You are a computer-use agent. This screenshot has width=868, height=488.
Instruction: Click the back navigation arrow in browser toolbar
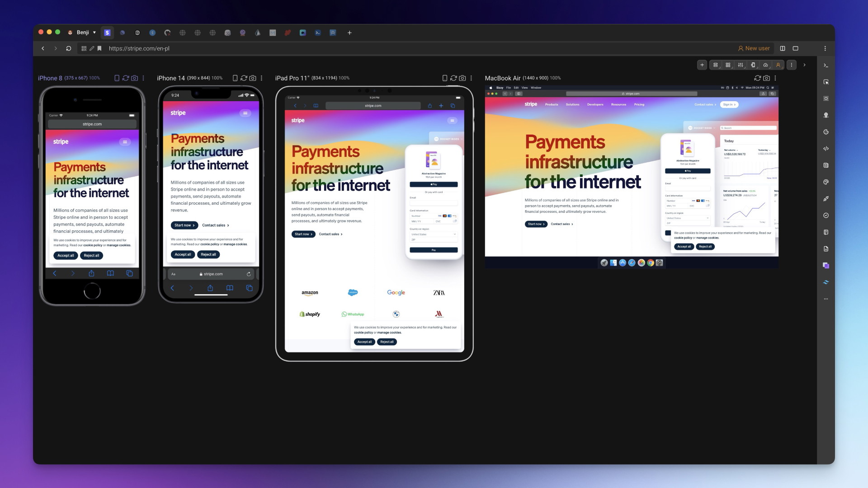[42, 48]
